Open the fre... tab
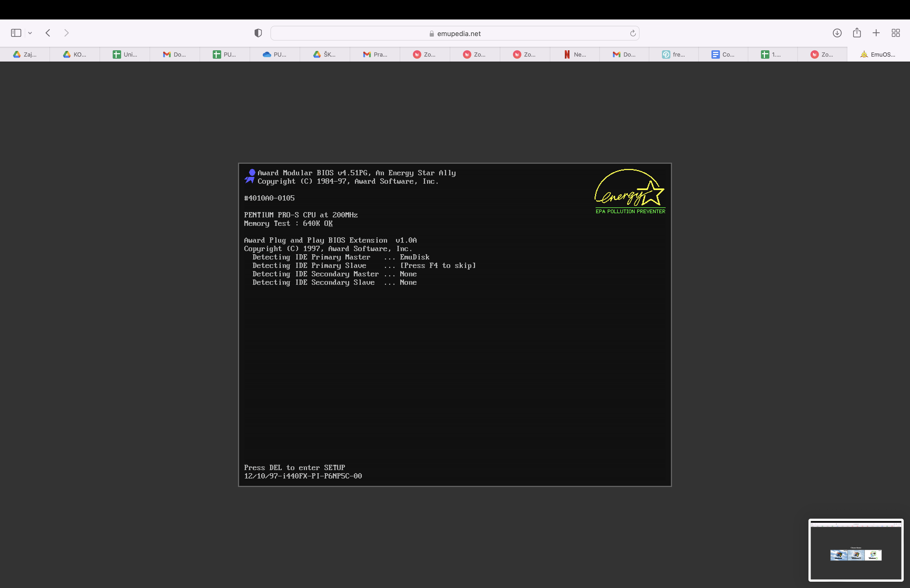The width and height of the screenshot is (910, 588). pos(674,54)
